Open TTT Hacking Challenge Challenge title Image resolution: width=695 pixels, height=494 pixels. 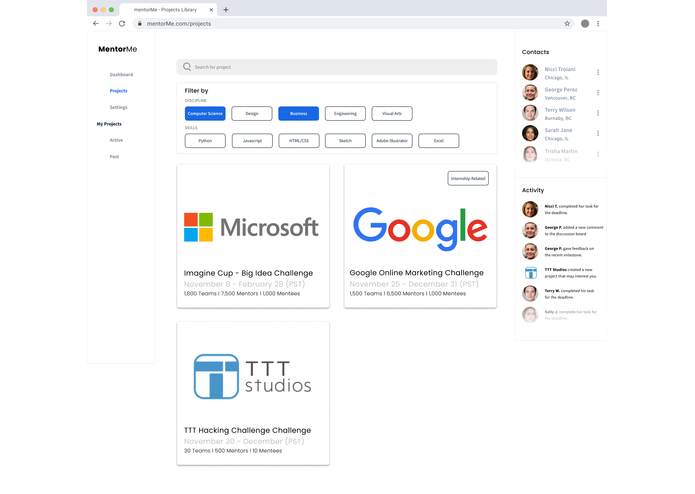tap(247, 430)
